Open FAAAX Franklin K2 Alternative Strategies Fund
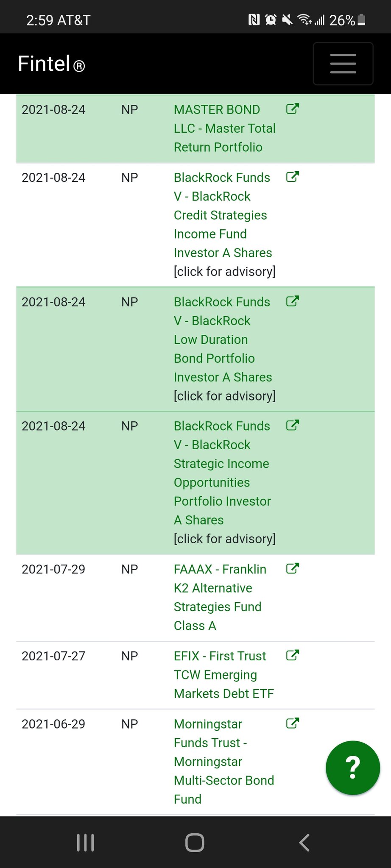This screenshot has height=868, width=391. pos(219,597)
